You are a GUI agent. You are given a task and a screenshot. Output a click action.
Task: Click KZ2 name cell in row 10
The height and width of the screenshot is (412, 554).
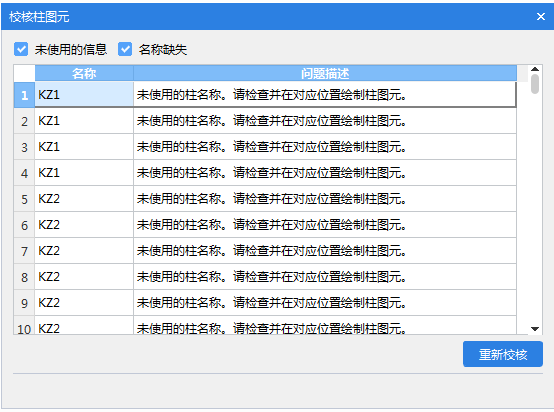point(84,325)
